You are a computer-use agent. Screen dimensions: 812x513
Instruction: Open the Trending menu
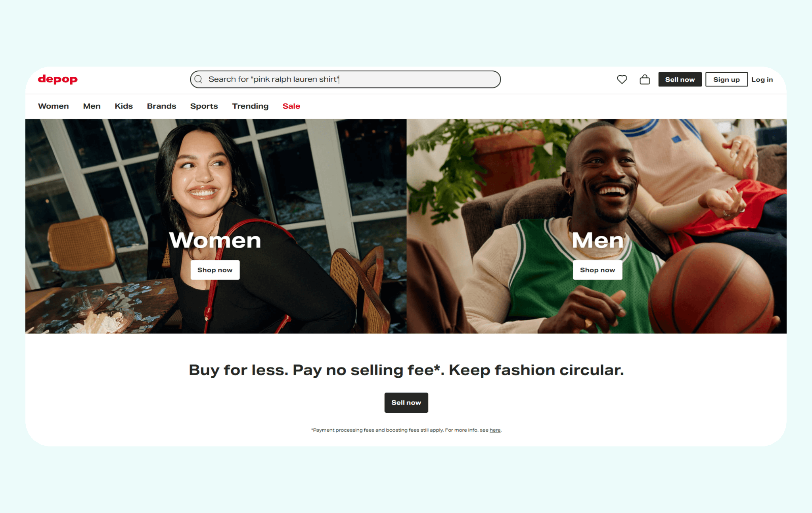(250, 106)
